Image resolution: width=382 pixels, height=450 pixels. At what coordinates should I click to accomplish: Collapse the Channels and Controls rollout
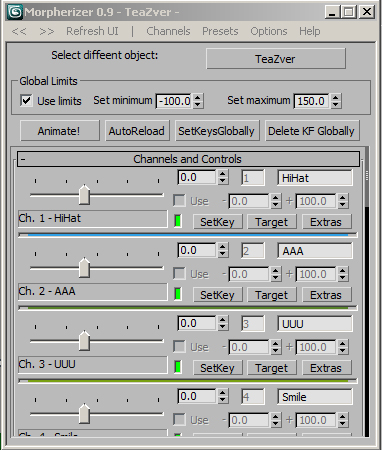pyautogui.click(x=188, y=159)
